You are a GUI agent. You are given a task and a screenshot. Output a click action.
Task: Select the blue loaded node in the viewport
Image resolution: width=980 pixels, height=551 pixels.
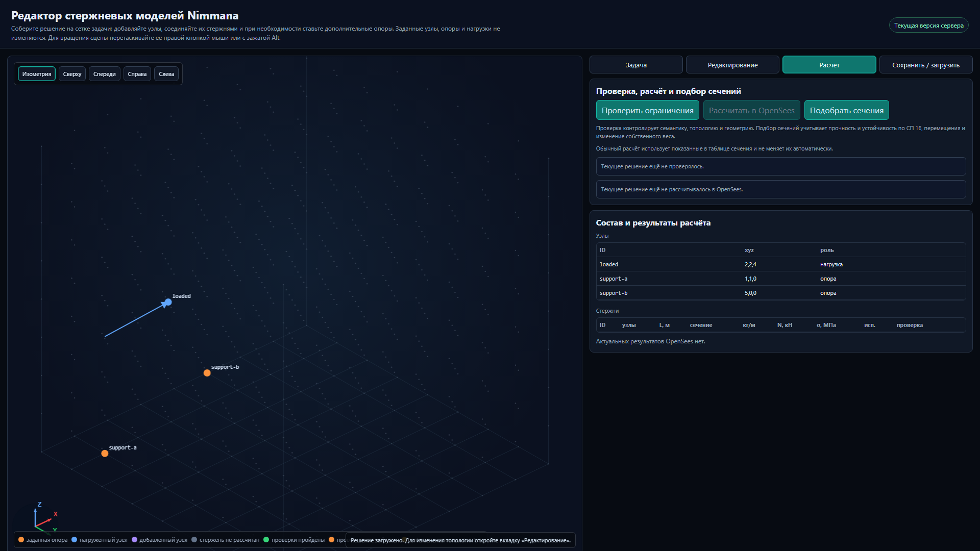168,302
